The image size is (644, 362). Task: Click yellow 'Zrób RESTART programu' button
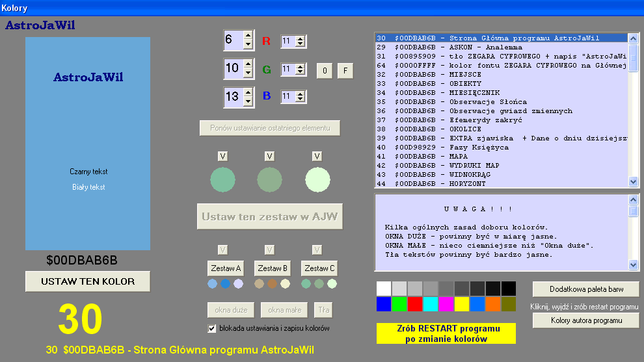coord(446,333)
